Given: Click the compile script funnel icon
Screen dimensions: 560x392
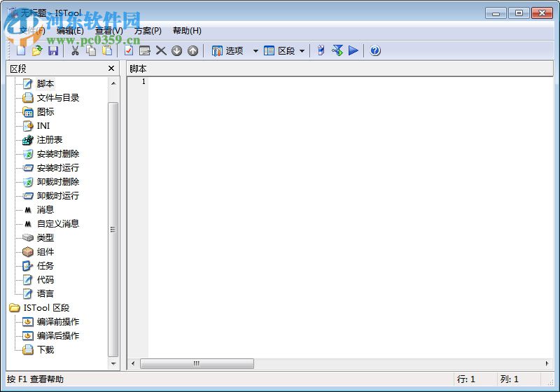Looking at the screenshot, I should click(337, 50).
